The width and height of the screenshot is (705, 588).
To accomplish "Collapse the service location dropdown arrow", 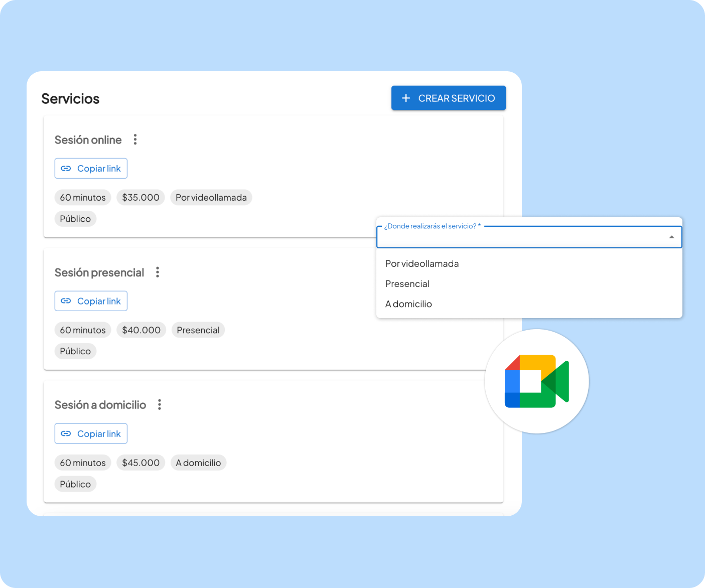I will [x=671, y=237].
